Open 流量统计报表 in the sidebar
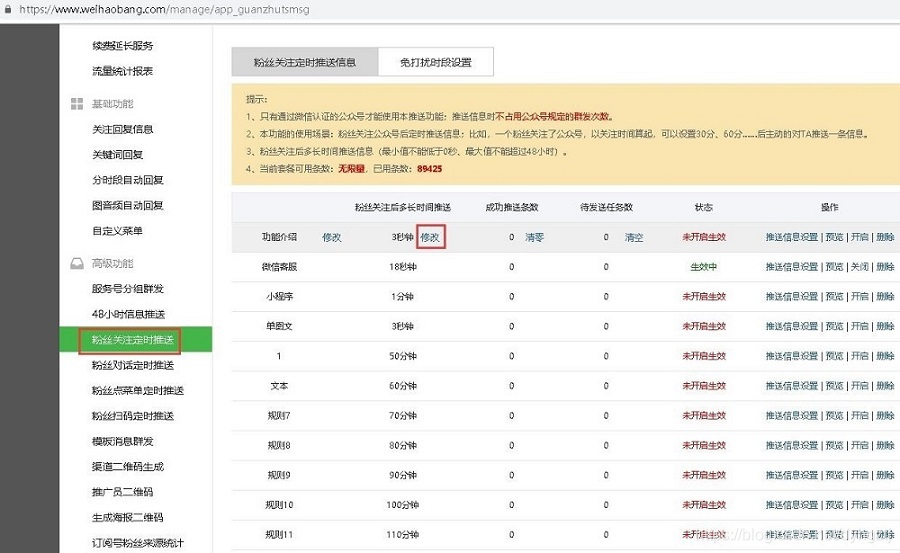900x553 pixels. [x=122, y=71]
